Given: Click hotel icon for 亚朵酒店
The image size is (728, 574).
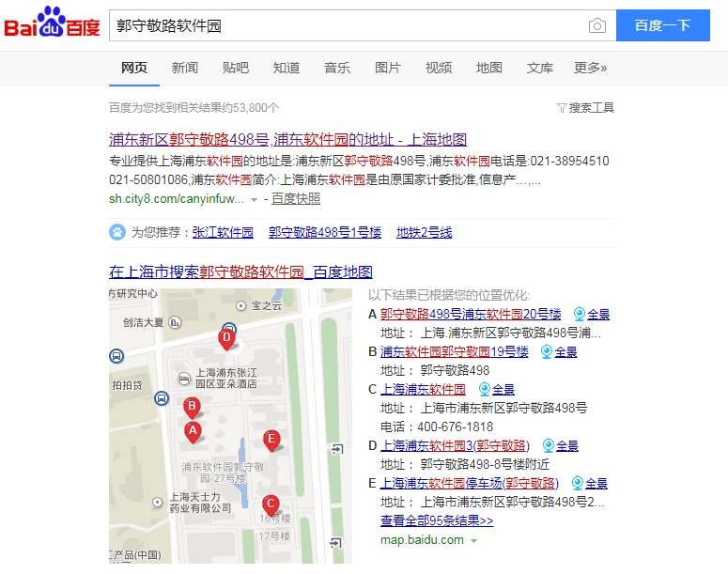Looking at the screenshot, I should tap(184, 379).
